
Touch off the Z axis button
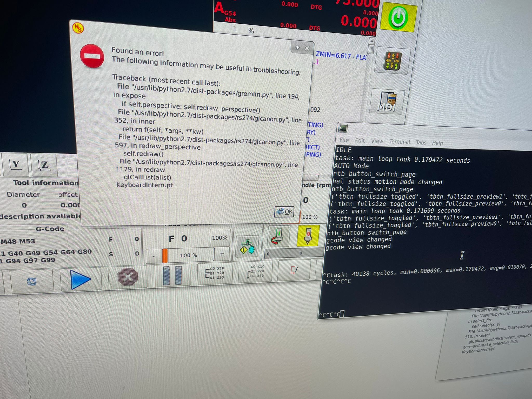[44, 165]
